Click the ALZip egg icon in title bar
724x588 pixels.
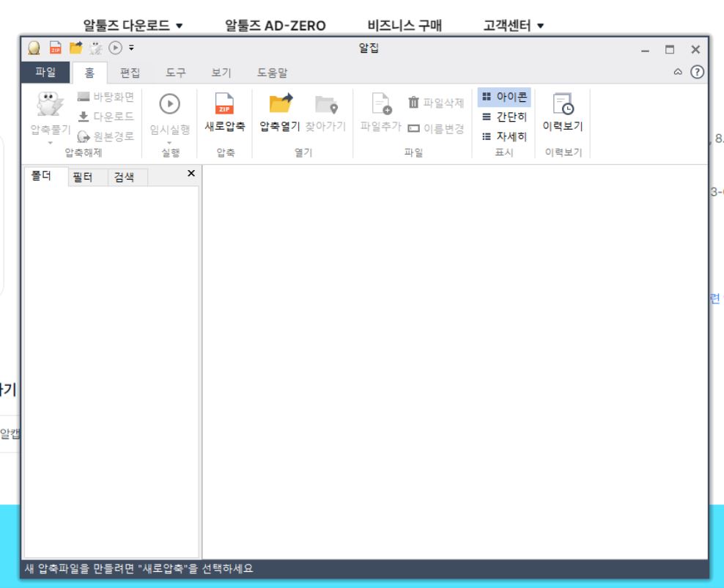[34, 48]
